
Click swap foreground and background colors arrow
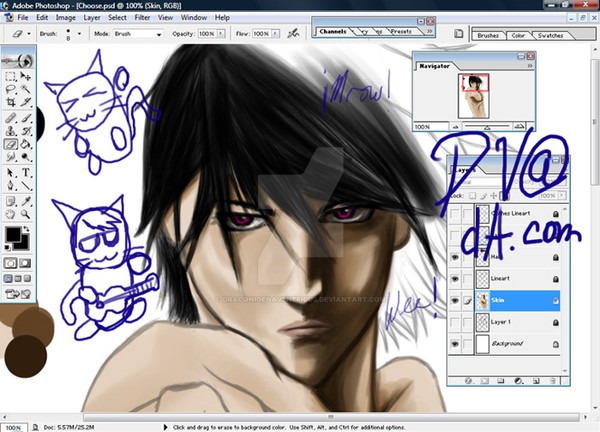26,229
